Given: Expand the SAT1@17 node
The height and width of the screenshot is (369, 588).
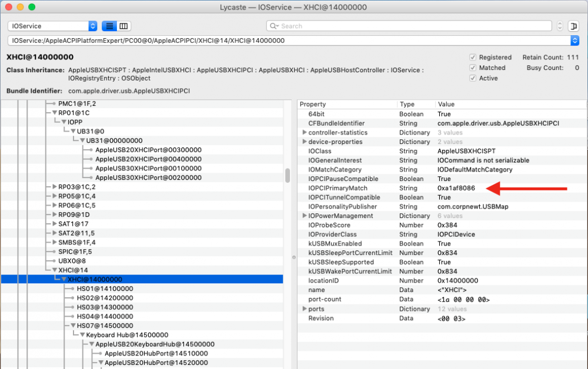Looking at the screenshot, I should (x=55, y=224).
